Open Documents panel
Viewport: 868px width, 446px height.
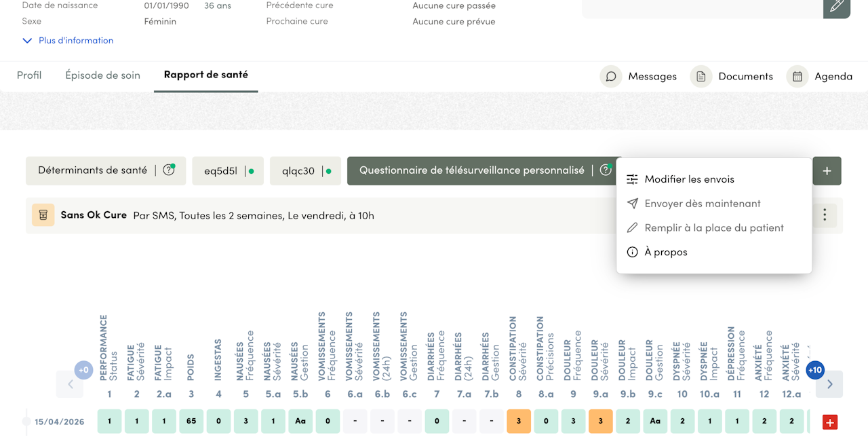[x=731, y=76]
